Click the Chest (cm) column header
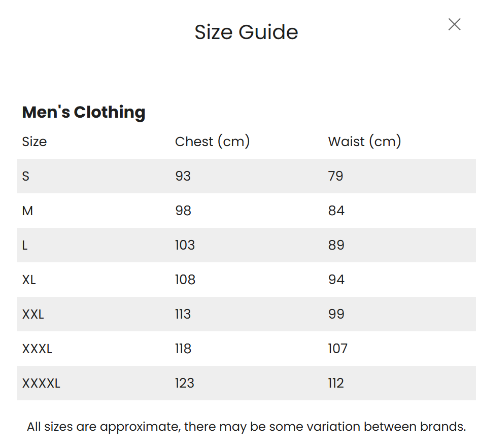Image resolution: width=478 pixels, height=448 pixels. pyautogui.click(x=212, y=142)
